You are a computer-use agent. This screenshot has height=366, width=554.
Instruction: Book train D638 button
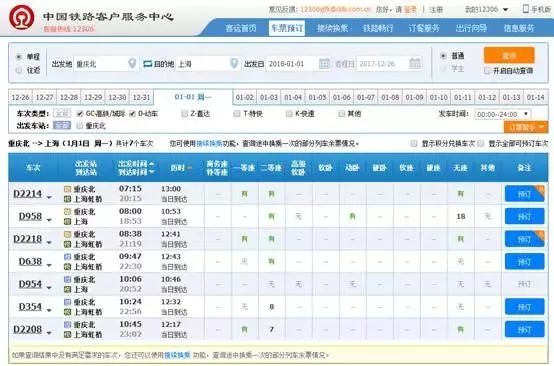(x=524, y=262)
